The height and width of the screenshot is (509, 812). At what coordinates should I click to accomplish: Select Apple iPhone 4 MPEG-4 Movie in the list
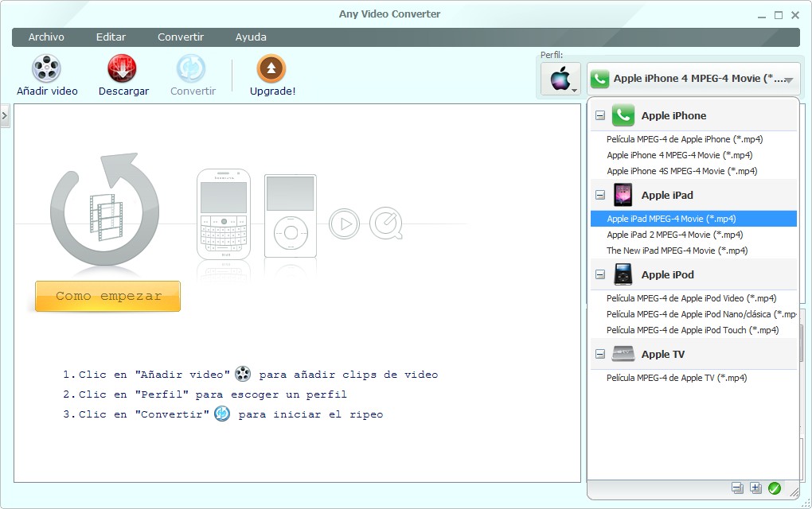(x=693, y=155)
